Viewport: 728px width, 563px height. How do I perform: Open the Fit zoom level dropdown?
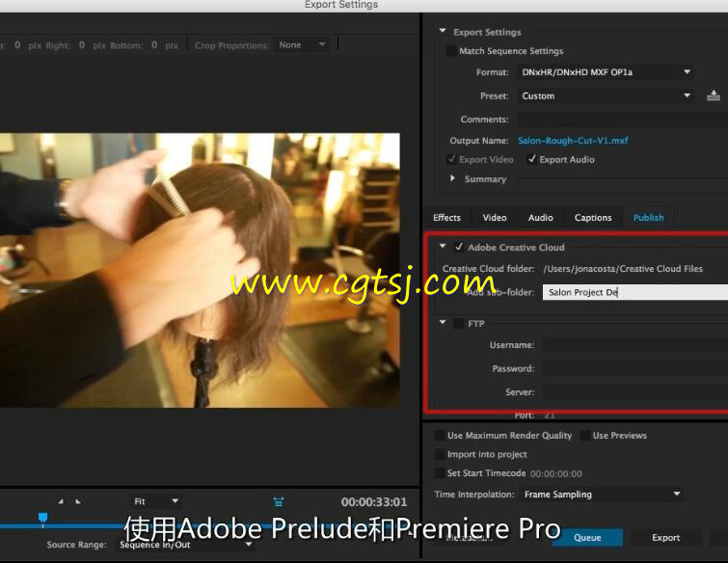(155, 501)
